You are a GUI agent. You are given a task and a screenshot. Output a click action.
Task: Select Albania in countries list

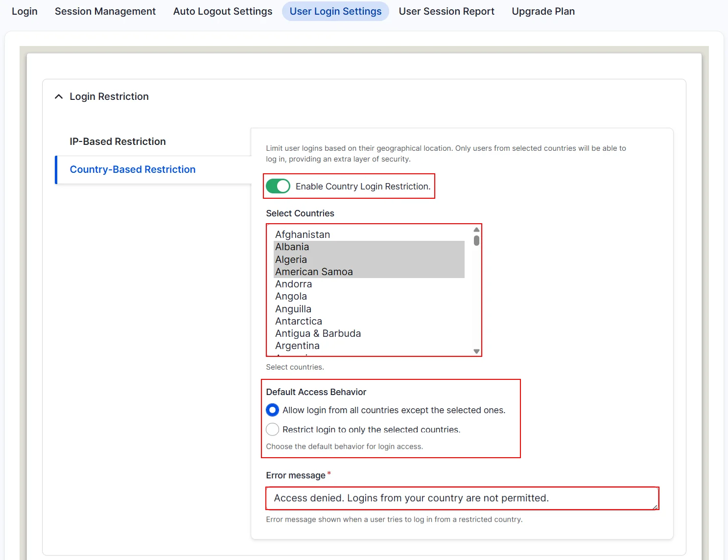click(369, 247)
